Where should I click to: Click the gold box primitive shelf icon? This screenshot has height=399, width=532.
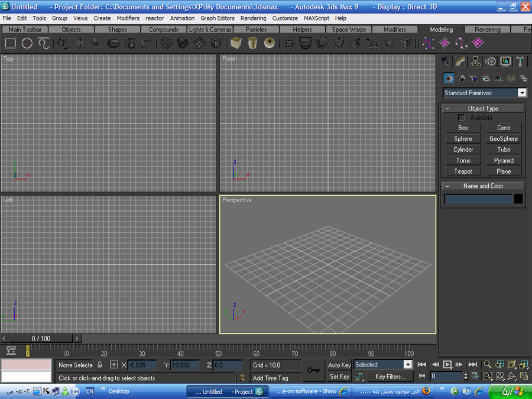tap(236, 43)
